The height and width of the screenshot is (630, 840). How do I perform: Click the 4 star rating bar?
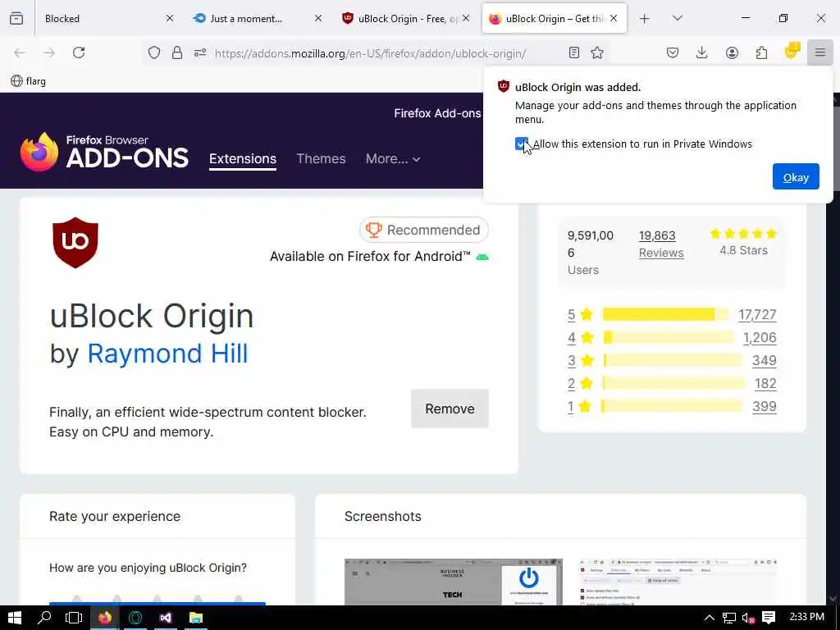tap(669, 337)
